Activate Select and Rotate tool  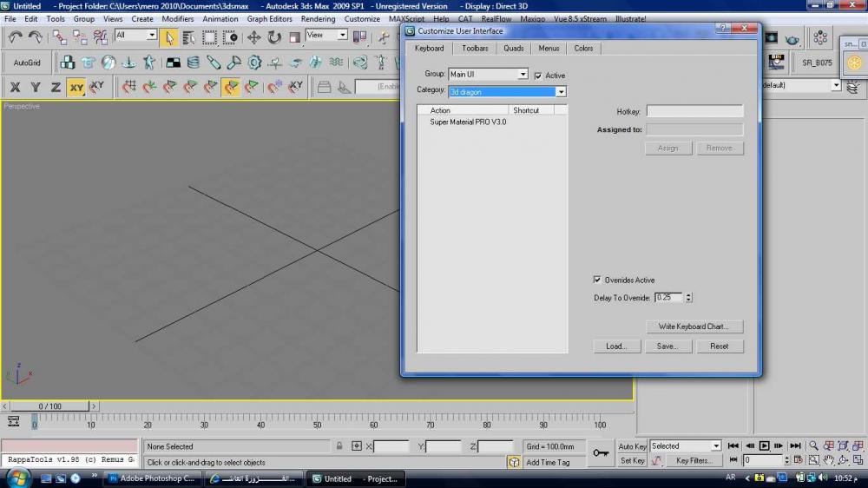(274, 37)
